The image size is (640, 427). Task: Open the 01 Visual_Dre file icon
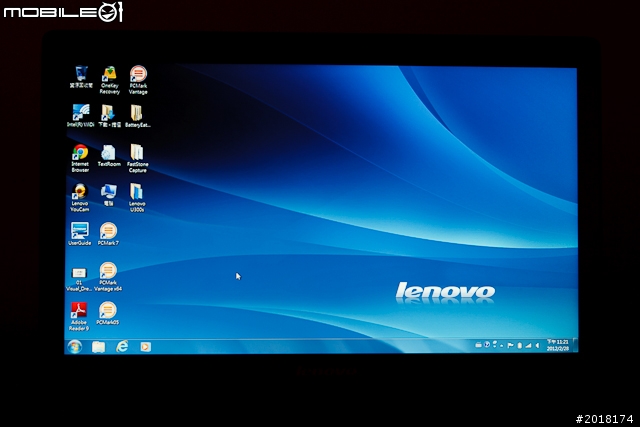click(79, 279)
